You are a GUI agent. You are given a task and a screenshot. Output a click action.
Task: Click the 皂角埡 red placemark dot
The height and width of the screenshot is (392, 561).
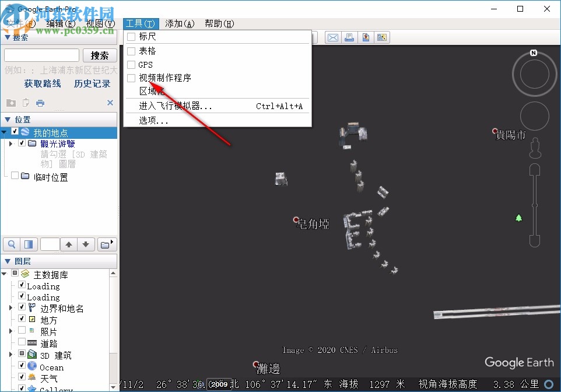tap(296, 219)
